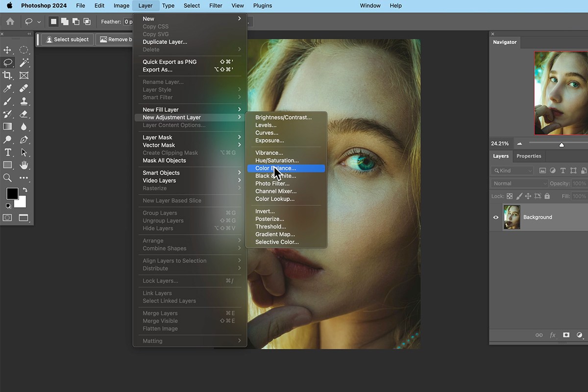Choose Add to Selection mode
This screenshot has height=392, width=588.
(64, 22)
